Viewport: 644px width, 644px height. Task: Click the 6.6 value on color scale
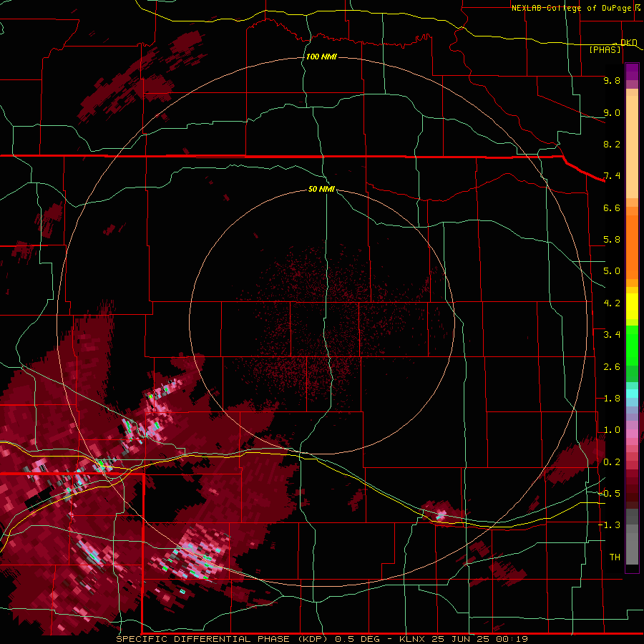tap(612, 208)
